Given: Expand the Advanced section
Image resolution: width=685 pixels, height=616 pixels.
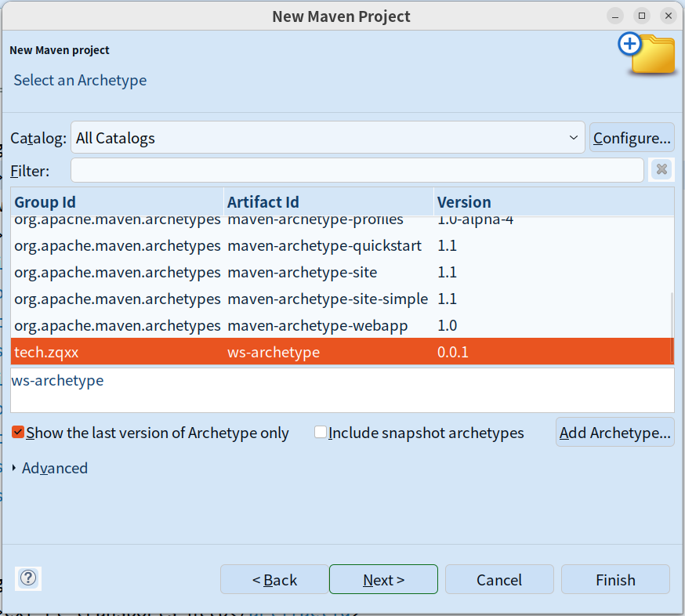Looking at the screenshot, I should click(x=16, y=468).
